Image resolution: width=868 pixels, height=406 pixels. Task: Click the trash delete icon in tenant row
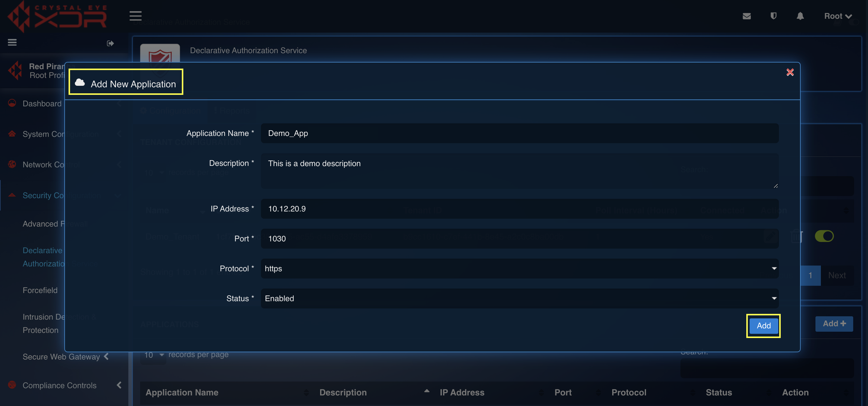click(x=796, y=236)
